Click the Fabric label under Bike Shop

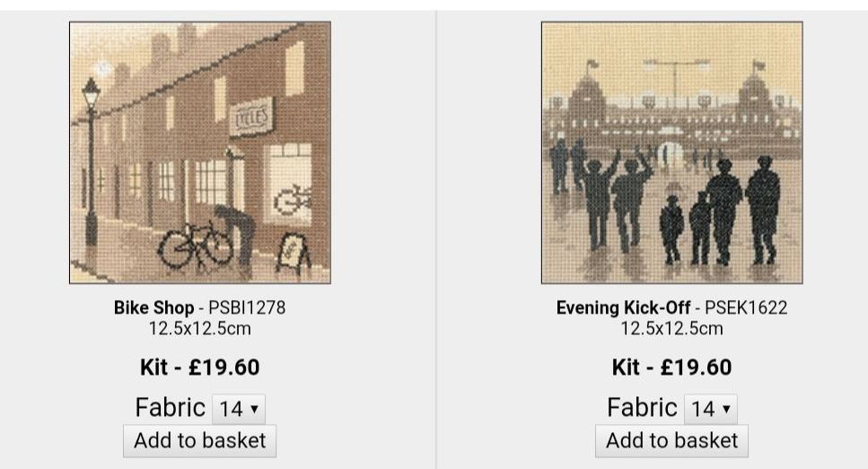click(x=171, y=408)
